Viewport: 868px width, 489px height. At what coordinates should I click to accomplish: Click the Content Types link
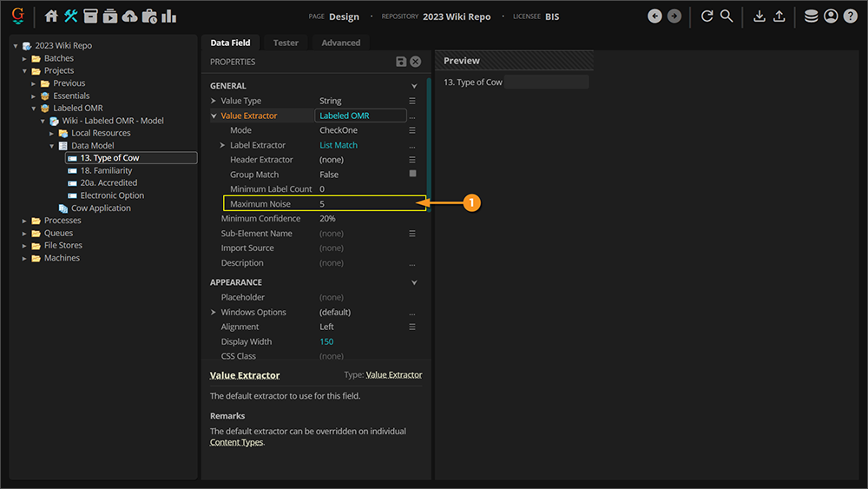(x=236, y=442)
